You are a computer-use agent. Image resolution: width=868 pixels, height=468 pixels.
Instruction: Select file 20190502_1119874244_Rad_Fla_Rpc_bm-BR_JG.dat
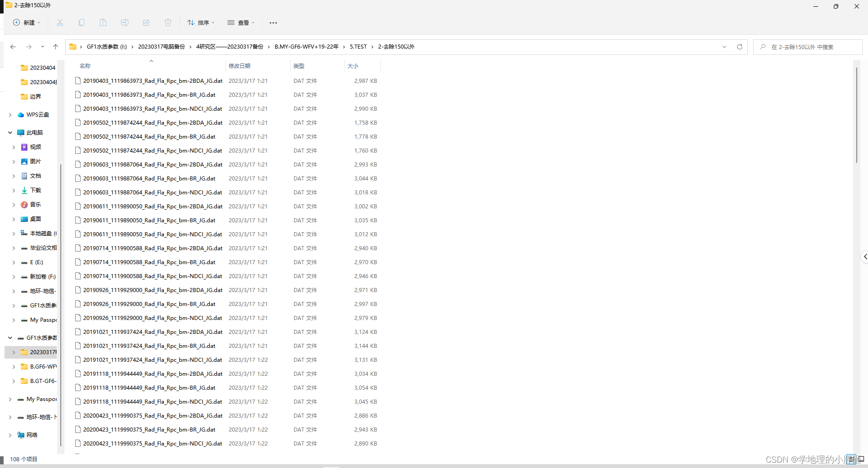pos(149,137)
